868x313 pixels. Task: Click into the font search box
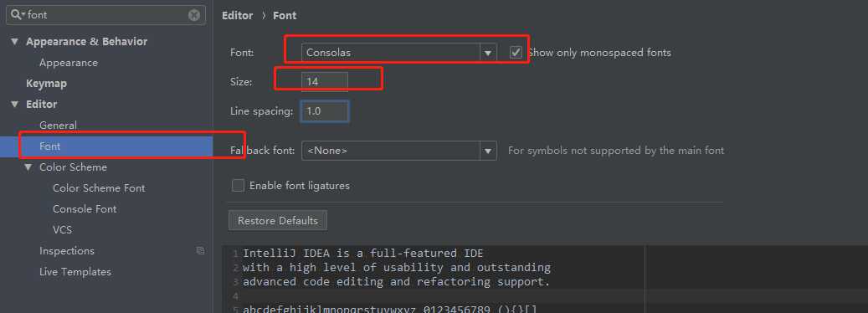point(105,15)
